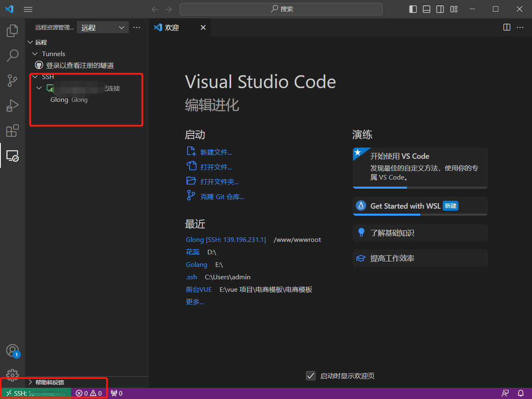
Task: Toggle primary side bar layout icon
Action: (x=413, y=9)
